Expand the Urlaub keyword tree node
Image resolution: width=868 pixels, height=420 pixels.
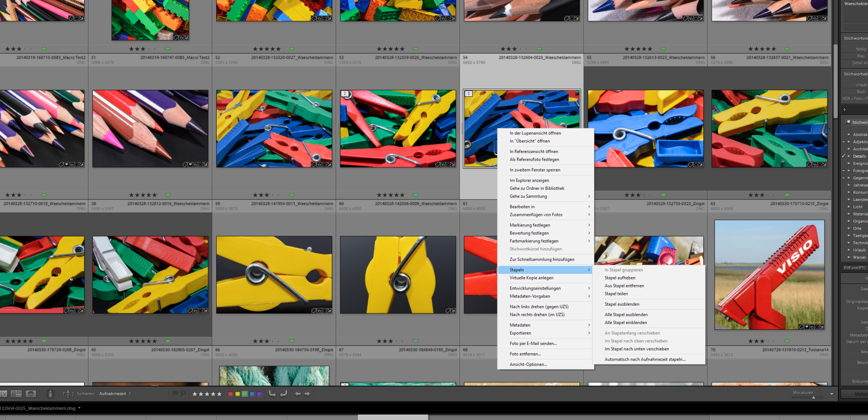tap(849, 250)
